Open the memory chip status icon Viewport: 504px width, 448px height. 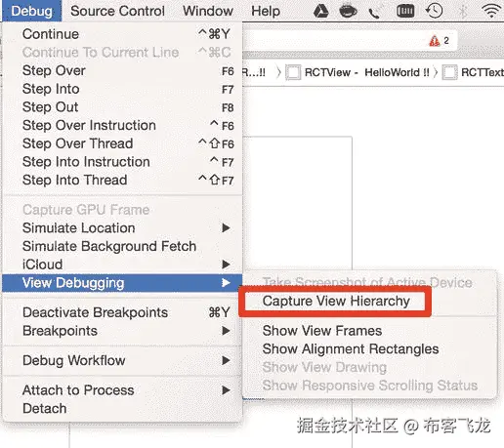coord(405,11)
